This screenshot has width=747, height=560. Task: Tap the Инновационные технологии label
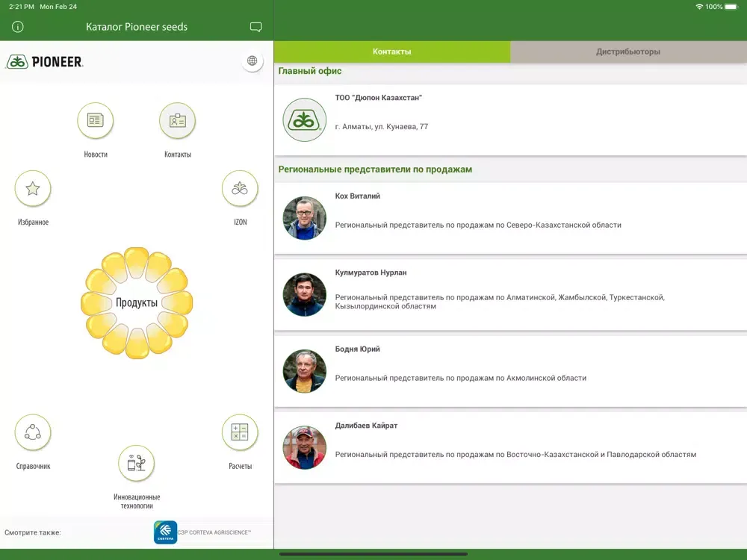(137, 502)
